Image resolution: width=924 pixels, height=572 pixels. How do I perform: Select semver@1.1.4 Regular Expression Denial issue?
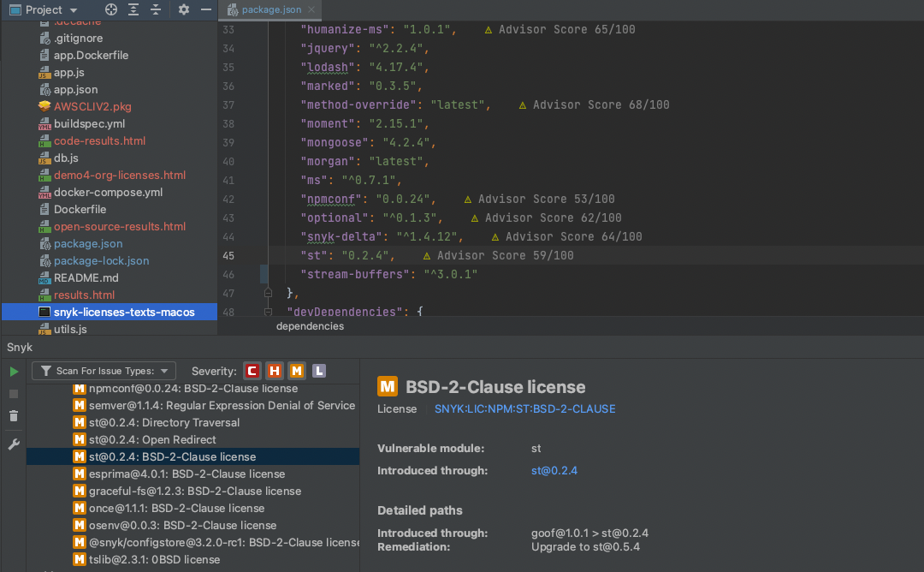click(192, 406)
